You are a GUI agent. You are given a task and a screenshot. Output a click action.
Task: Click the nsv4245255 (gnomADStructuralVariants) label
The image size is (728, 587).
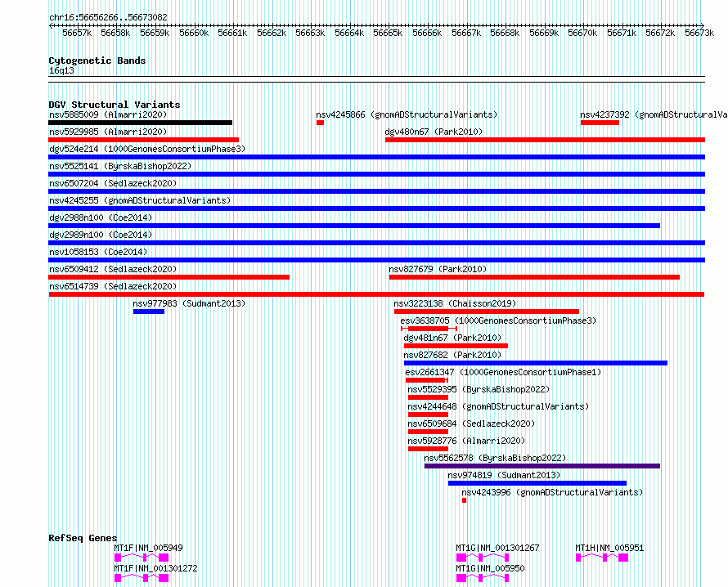pyautogui.click(x=140, y=200)
